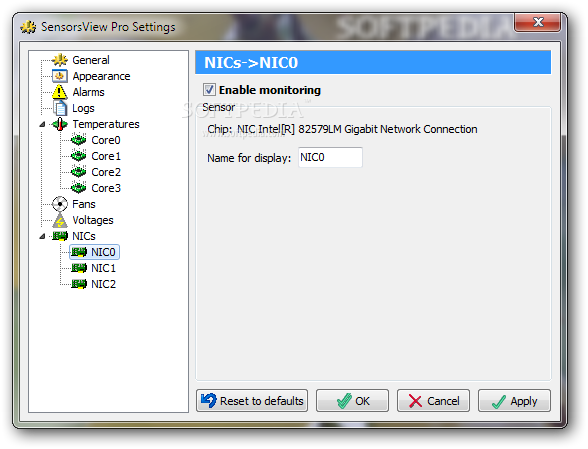Select the Core2 label
This screenshot has width=588, height=449.
106,172
